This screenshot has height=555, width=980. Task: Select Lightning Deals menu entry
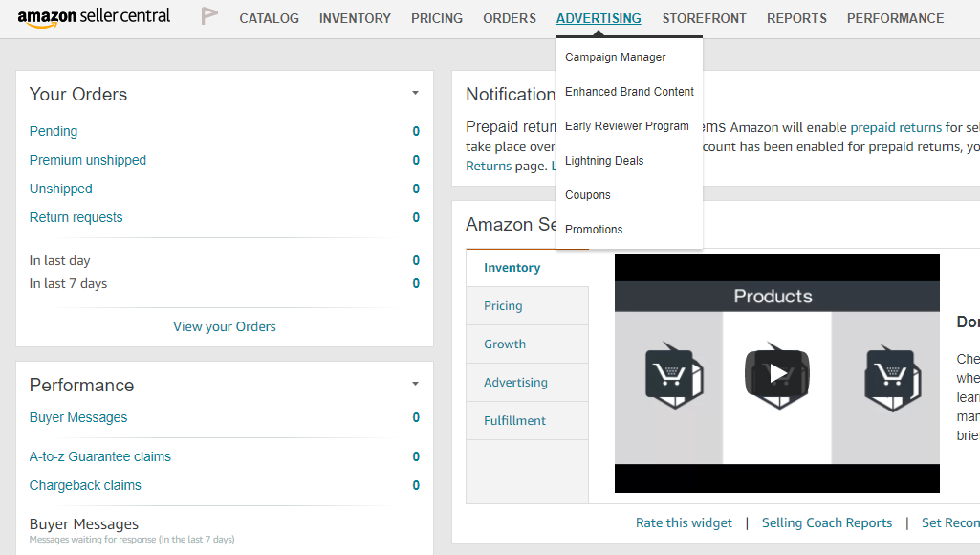604,161
